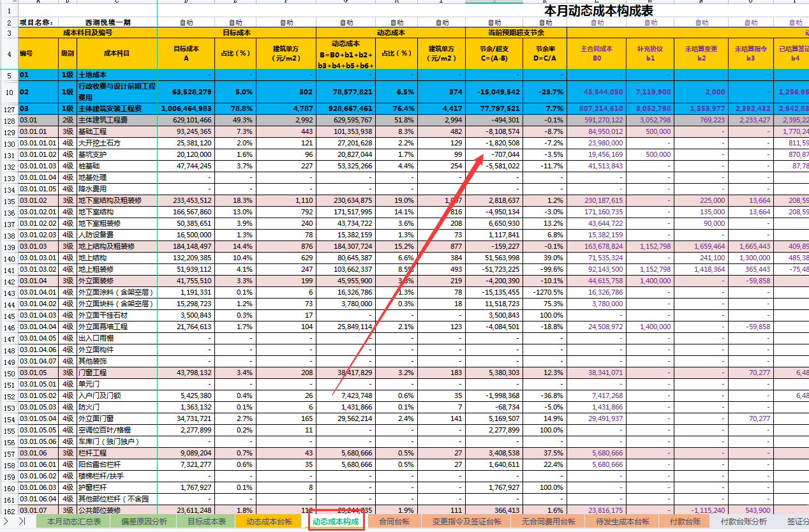Select the 节余率 D=C/A header cell
The image size is (809, 532).
[x=544, y=53]
